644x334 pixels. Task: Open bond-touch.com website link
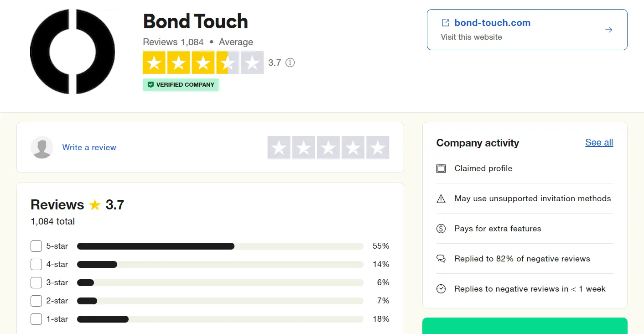click(x=492, y=22)
